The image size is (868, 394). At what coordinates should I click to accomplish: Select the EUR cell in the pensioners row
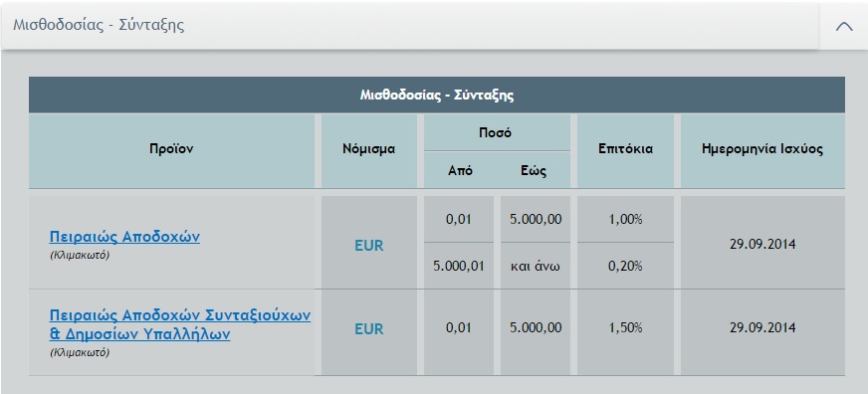click(368, 329)
